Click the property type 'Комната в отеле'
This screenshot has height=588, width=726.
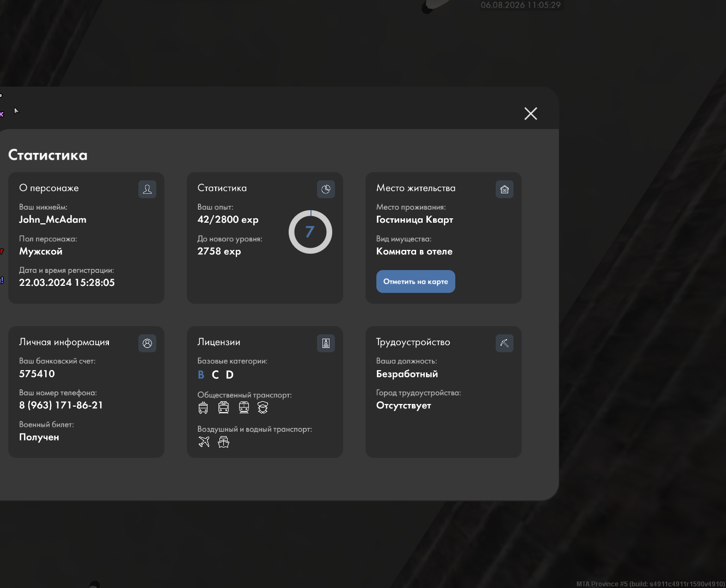(x=414, y=251)
